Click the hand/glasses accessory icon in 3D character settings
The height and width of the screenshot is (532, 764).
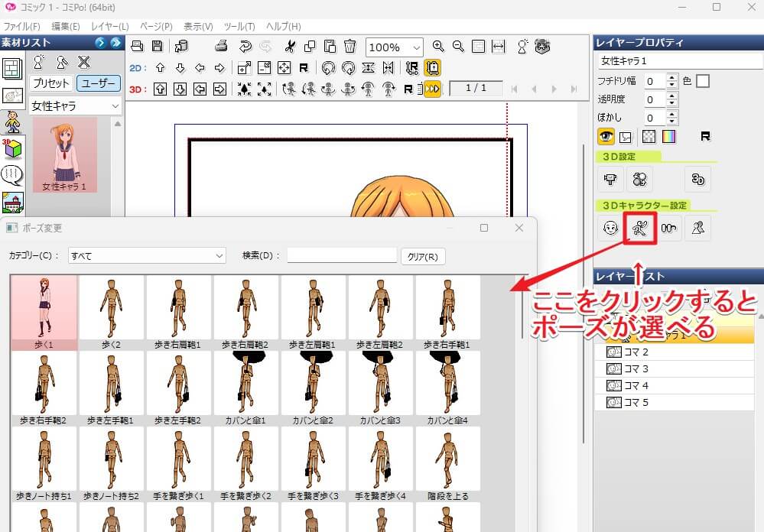tap(668, 228)
